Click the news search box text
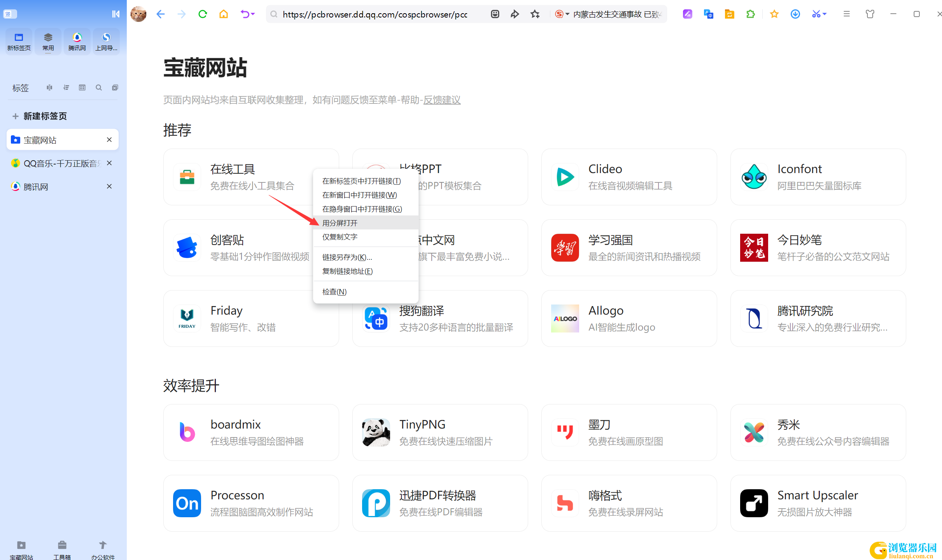 point(618,14)
